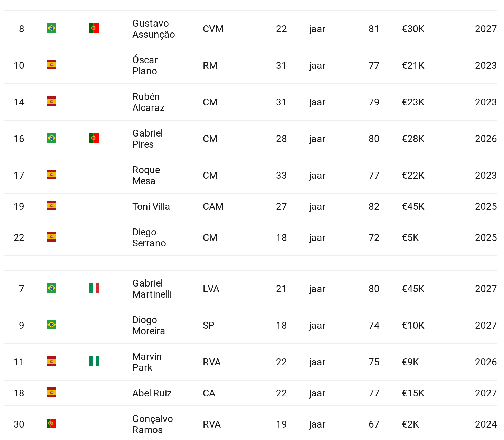Click Italy flag in Gabriel Martinelli row
504x440 pixels.
[x=94, y=288]
